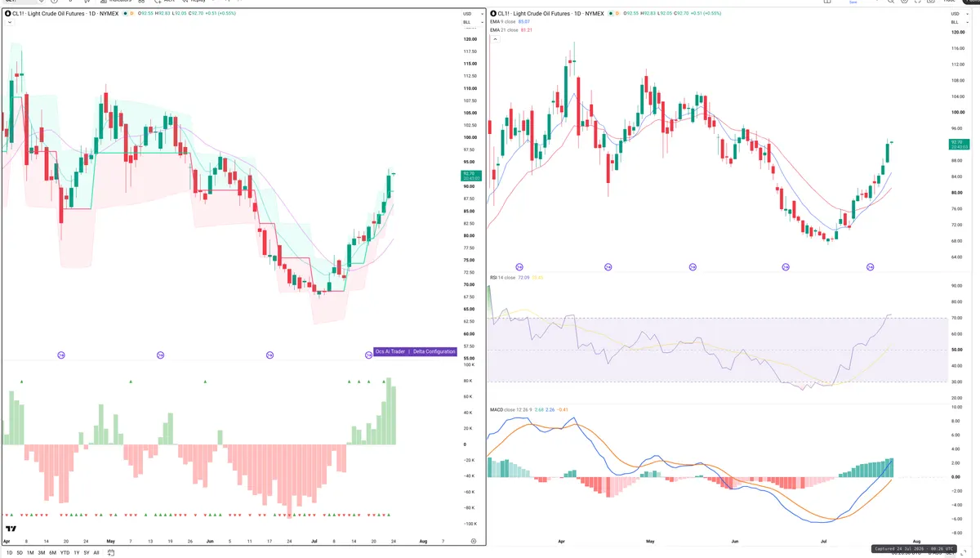980x558 pixels.
Task: Select the 5D time range
Action: click(20, 552)
